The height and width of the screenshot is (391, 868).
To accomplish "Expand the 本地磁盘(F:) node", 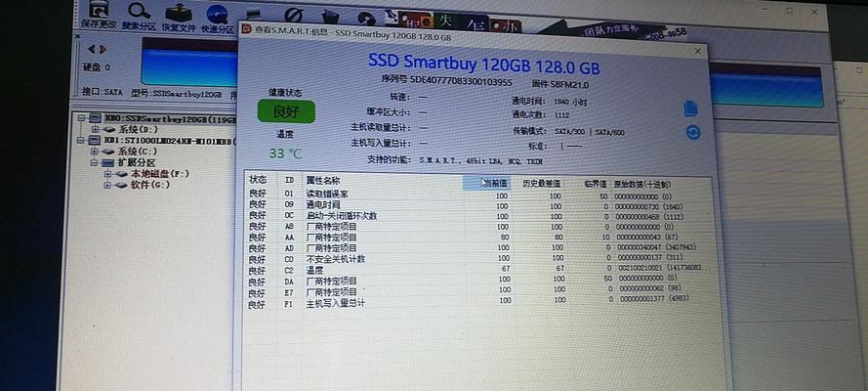I will coord(106,174).
